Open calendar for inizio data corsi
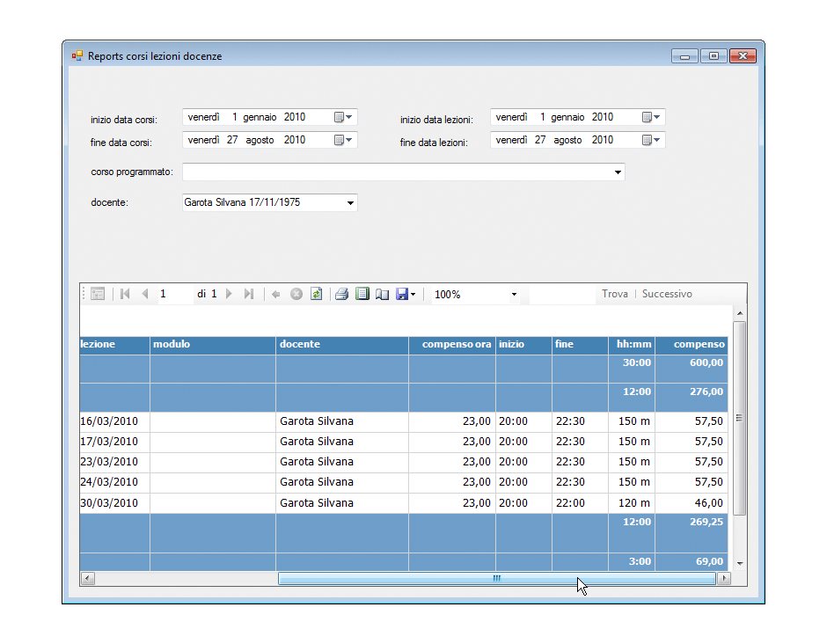The image size is (827, 644). tap(343, 117)
